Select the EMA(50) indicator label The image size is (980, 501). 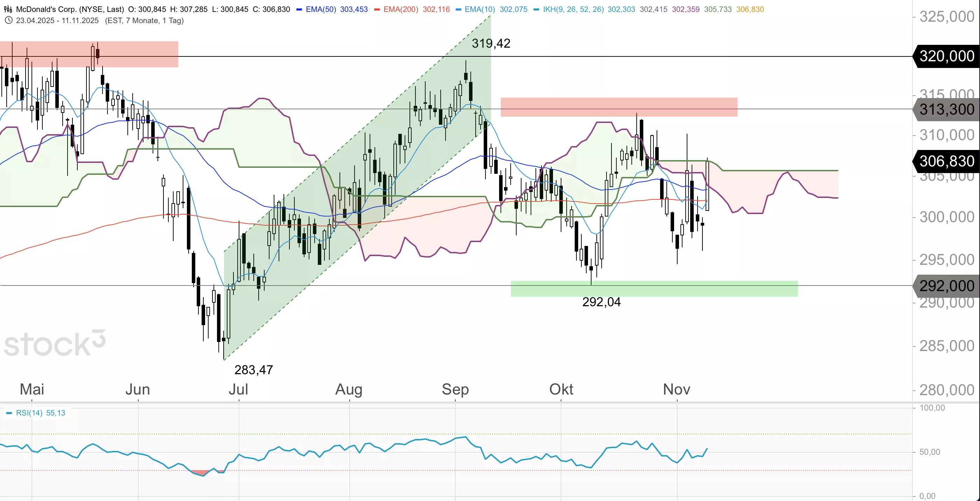(321, 9)
